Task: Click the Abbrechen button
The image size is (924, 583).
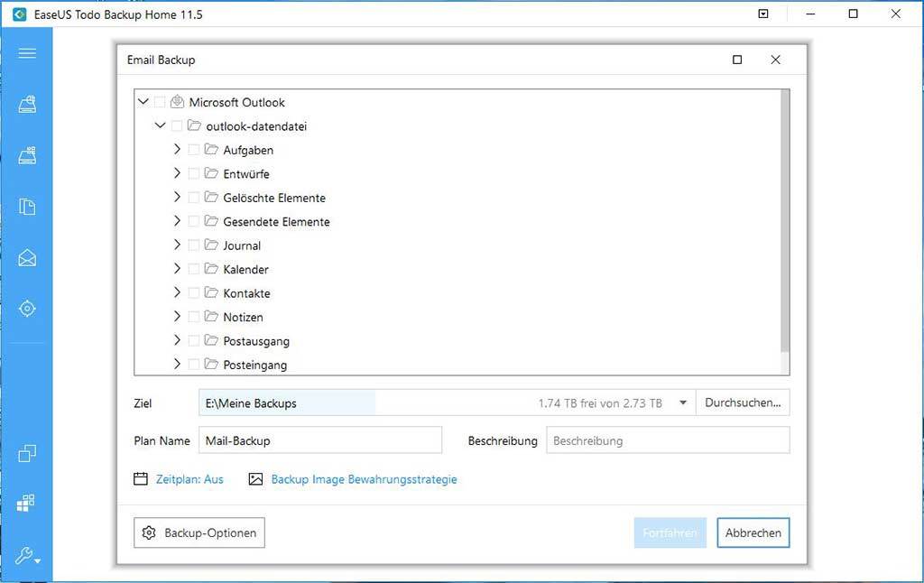Action: click(753, 532)
